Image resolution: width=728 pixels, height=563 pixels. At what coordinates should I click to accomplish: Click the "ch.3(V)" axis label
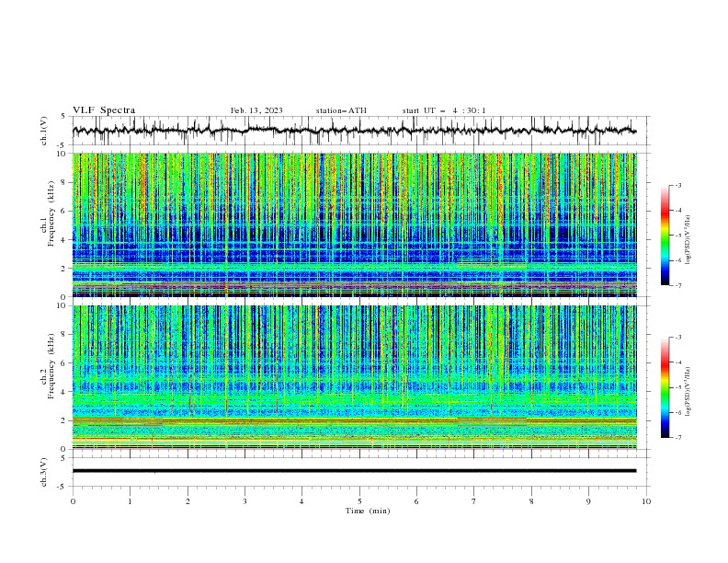pos(44,472)
